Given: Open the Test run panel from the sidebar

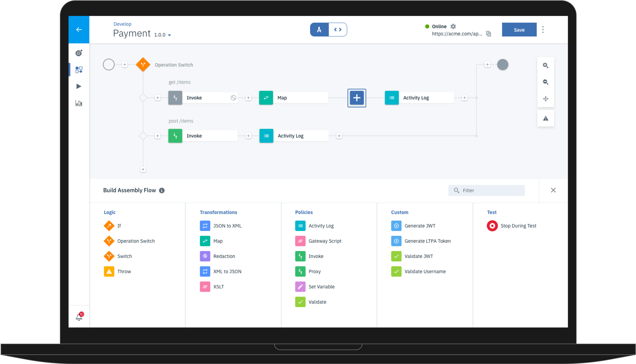Looking at the screenshot, I should click(79, 86).
